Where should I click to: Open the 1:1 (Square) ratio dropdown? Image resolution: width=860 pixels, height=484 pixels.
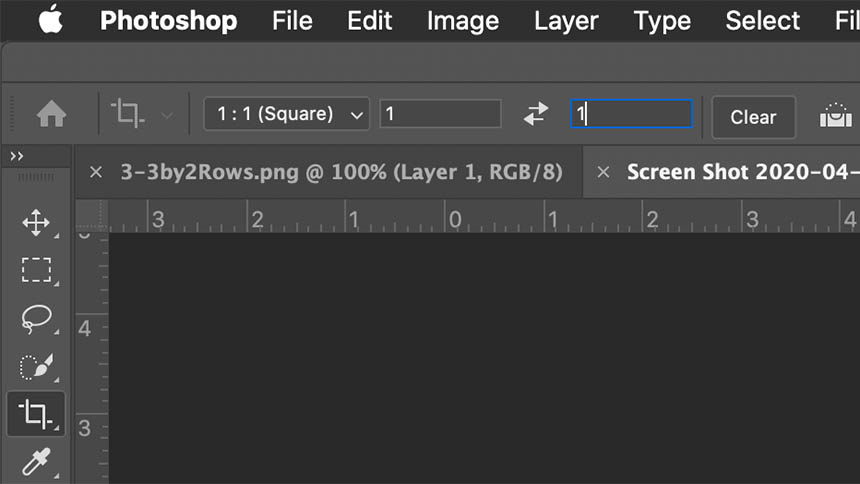[286, 114]
